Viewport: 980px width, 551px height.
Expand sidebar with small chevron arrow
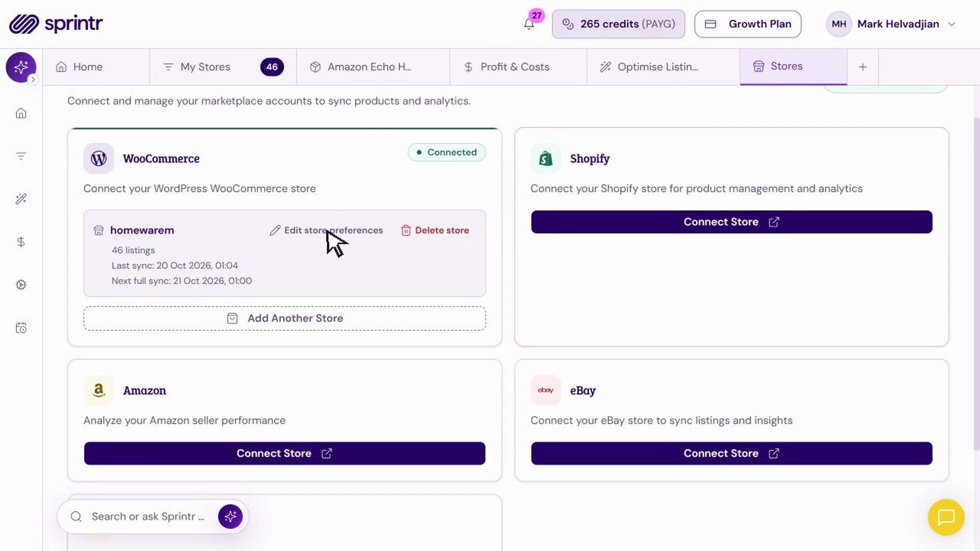click(33, 80)
